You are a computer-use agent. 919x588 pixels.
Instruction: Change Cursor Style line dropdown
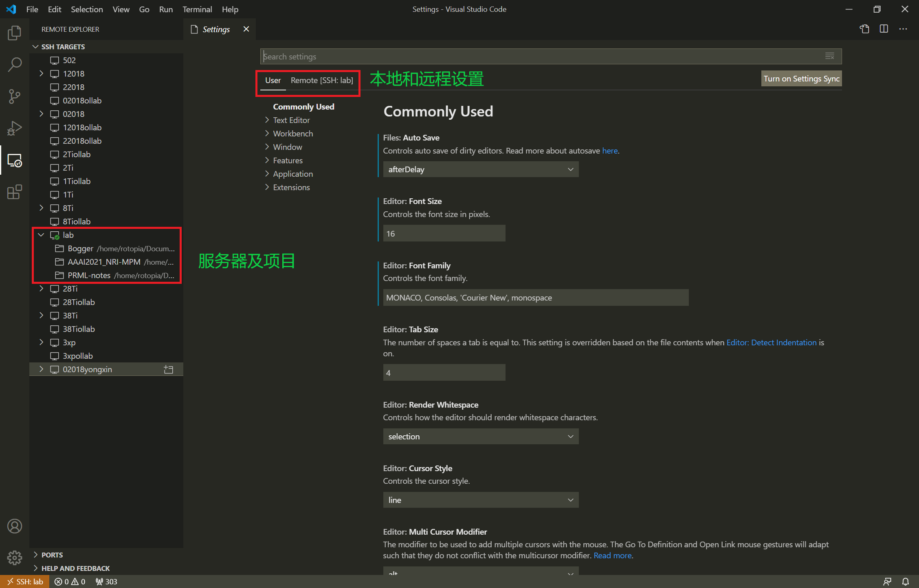pyautogui.click(x=479, y=500)
